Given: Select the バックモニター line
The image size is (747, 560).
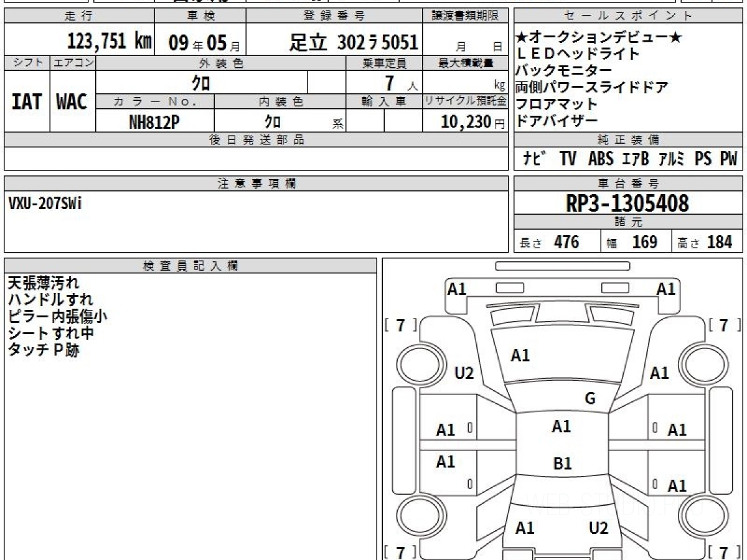Looking at the screenshot, I should (564, 71).
